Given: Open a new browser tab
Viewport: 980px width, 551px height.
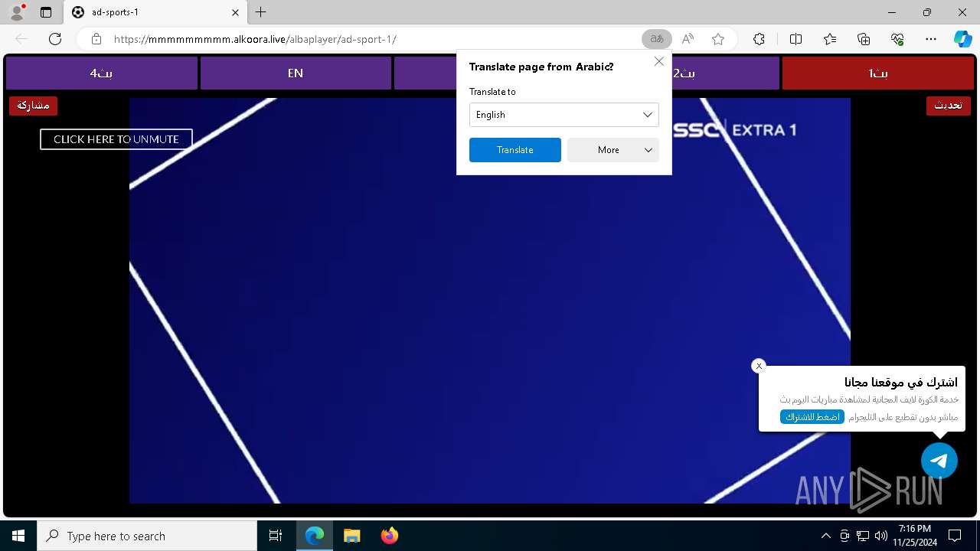Looking at the screenshot, I should pyautogui.click(x=261, y=12).
